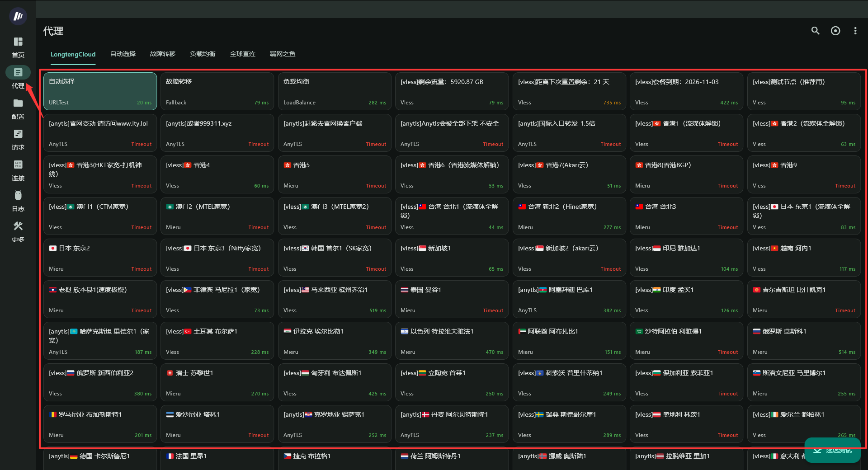
Task: Choose the 新加坡1 node card
Action: (452, 258)
